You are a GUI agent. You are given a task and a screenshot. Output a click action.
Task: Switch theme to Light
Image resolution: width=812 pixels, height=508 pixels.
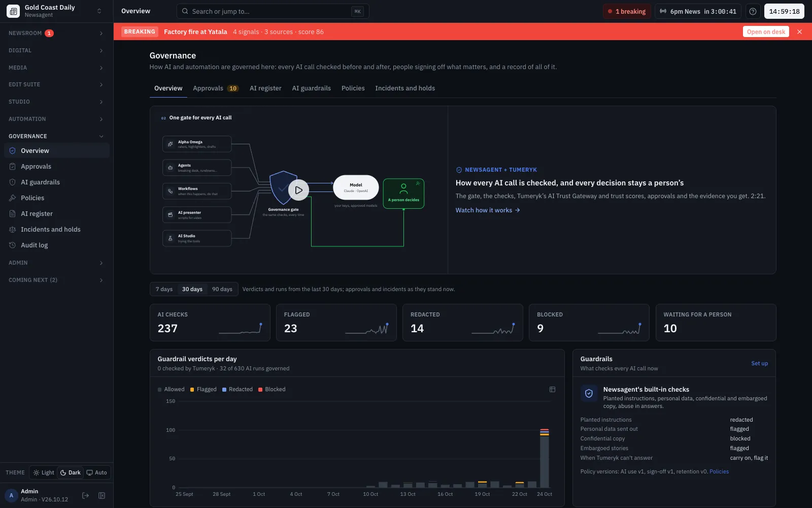coord(44,472)
